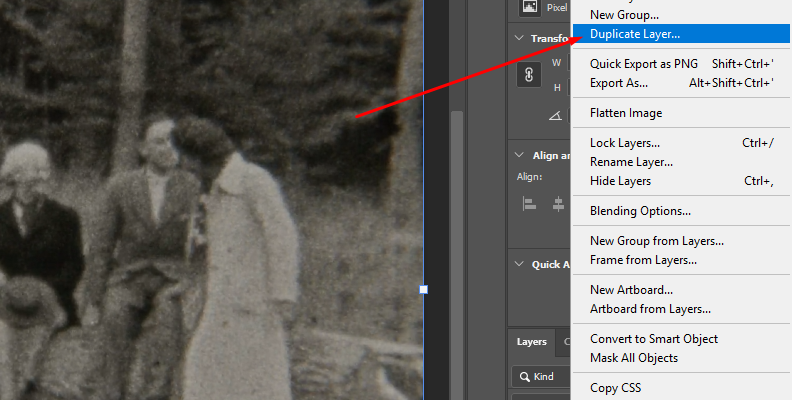The image size is (792, 400).
Task: Choose Duplicate Layer... from the menu
Action: tap(634, 34)
